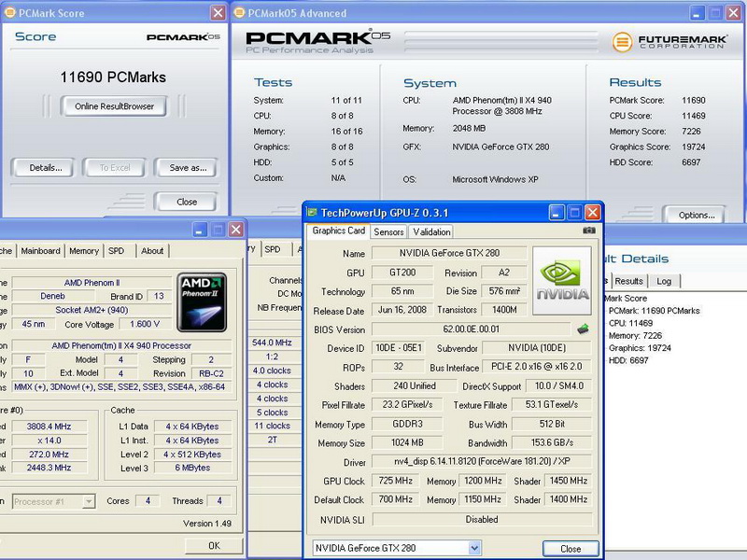Click the Release Date Jun 16, 2008 field
747x560 pixels.
[x=402, y=310]
